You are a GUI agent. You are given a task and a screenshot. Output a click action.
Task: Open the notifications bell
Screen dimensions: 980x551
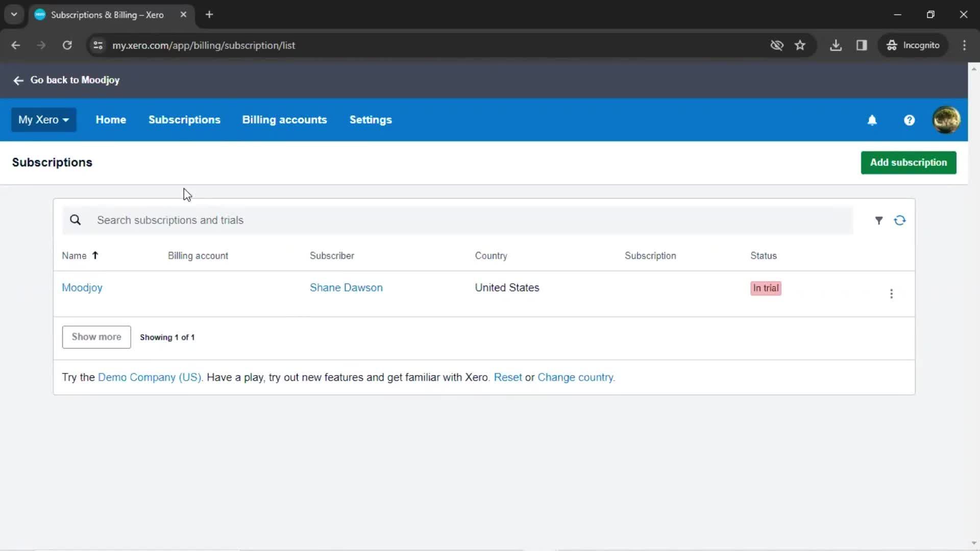tap(872, 120)
